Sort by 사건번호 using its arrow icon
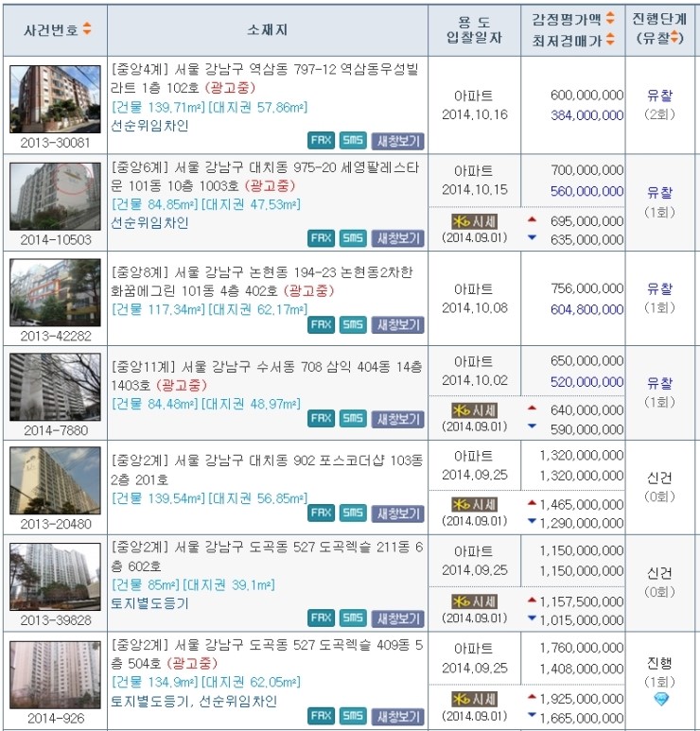The height and width of the screenshot is (731, 700). pos(87,29)
